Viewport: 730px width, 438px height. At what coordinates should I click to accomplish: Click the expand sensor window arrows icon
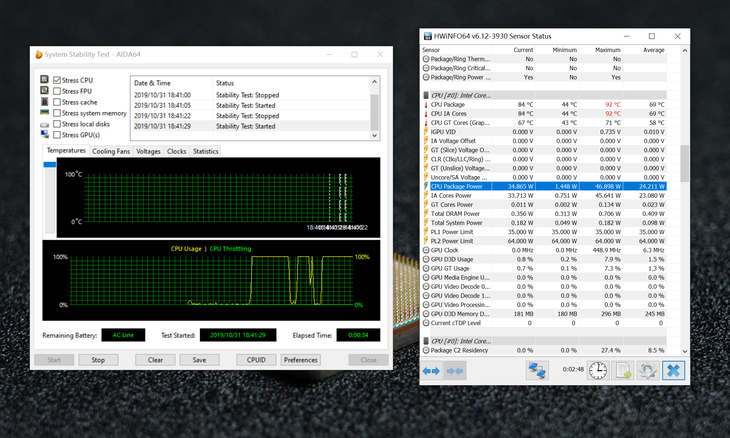431,370
